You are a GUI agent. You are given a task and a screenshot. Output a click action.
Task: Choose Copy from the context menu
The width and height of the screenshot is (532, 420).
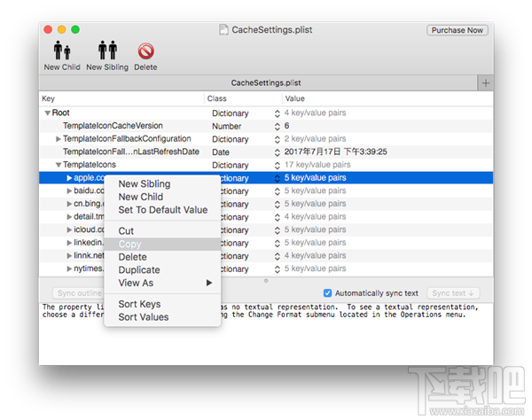(162, 244)
